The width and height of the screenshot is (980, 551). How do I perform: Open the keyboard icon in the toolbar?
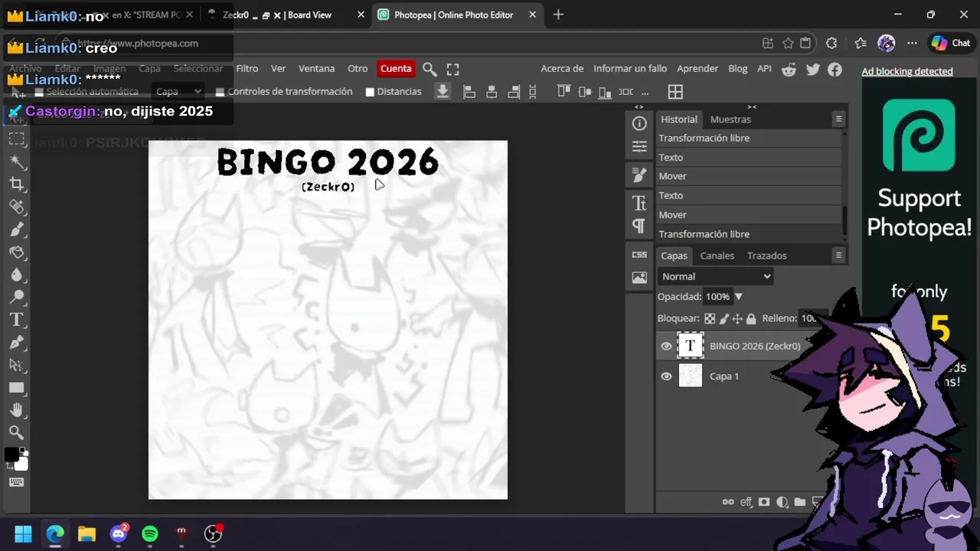pos(16,482)
